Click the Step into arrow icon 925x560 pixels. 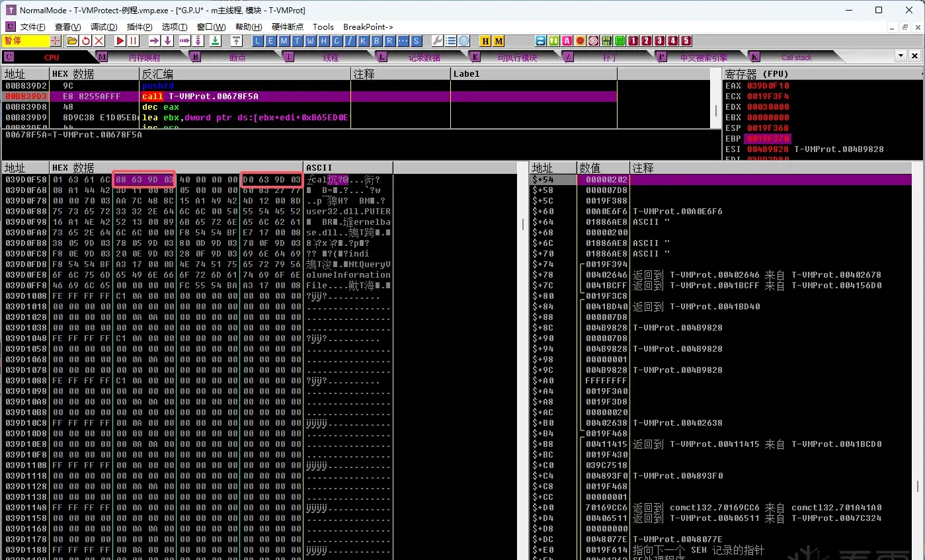154,41
